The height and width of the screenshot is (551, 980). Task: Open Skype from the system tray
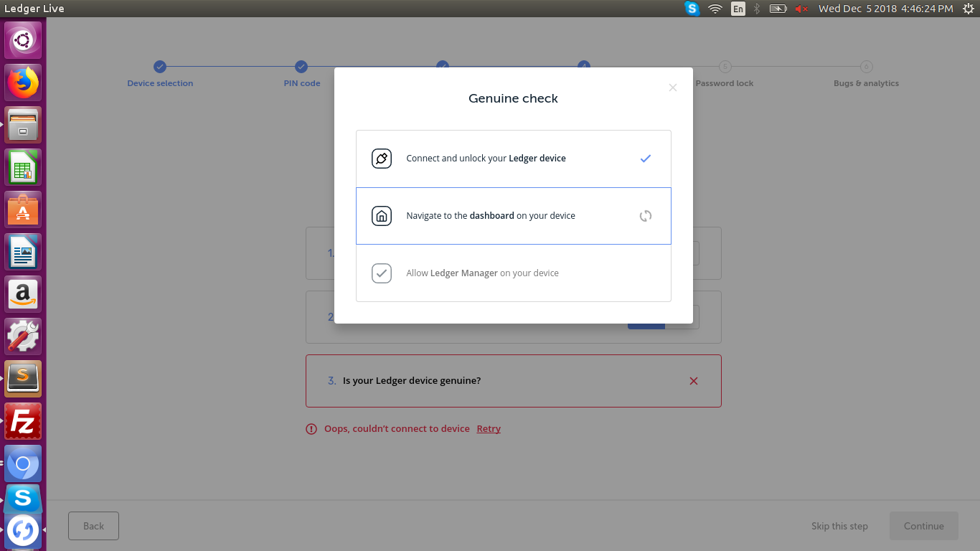691,9
